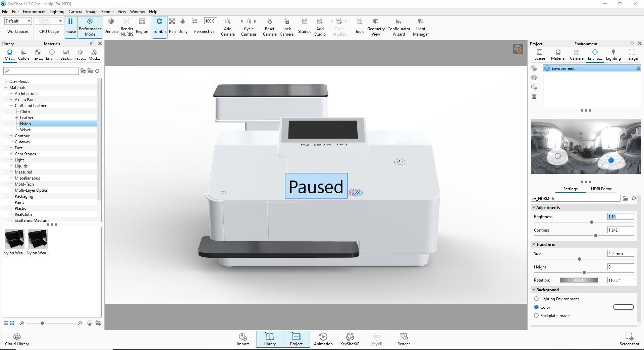
Task: Take a Screenshot with bottom-right icon
Action: (x=629, y=339)
